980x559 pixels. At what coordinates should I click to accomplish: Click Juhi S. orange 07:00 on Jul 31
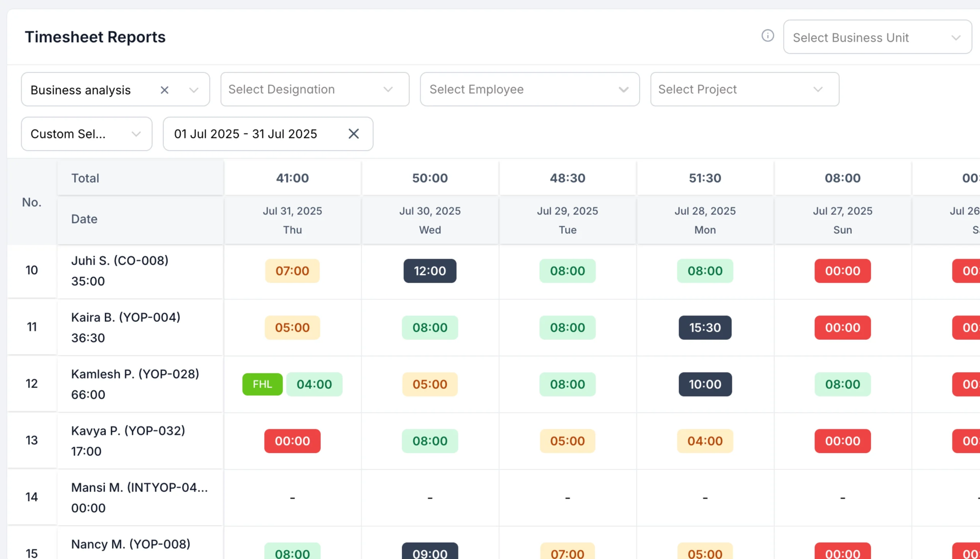coord(292,271)
